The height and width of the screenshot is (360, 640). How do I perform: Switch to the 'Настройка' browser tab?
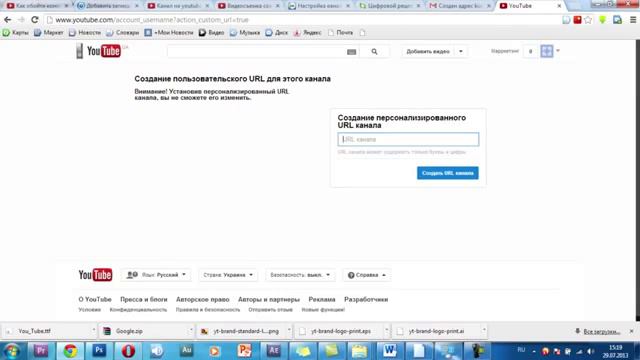pyautogui.click(x=319, y=6)
